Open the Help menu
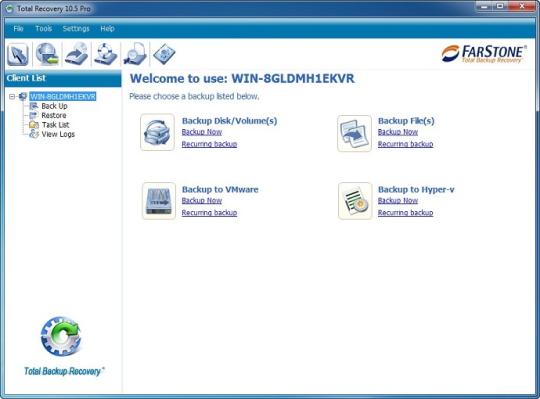This screenshot has height=399, width=540. pos(107,29)
